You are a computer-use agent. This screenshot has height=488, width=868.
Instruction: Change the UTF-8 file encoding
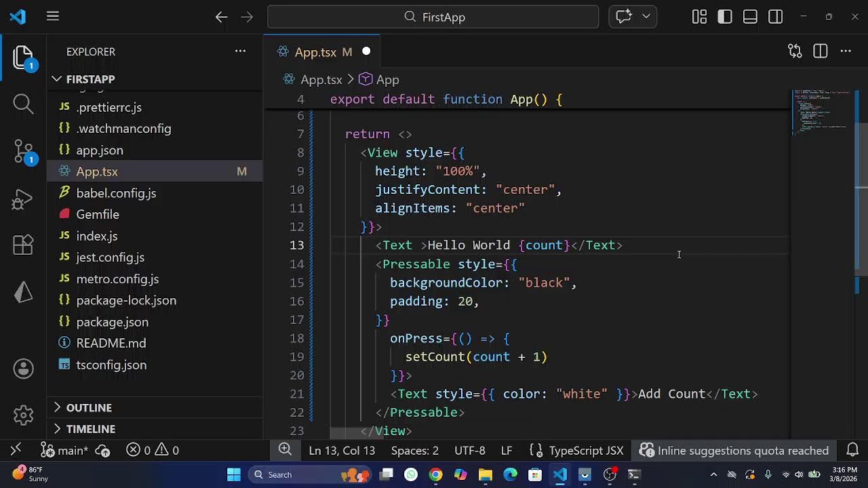coord(470,451)
